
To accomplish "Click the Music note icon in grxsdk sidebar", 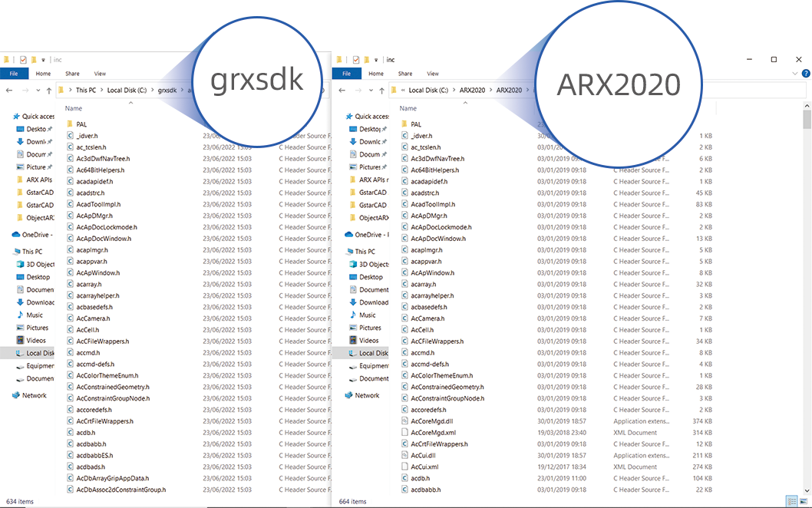I will pos(20,315).
